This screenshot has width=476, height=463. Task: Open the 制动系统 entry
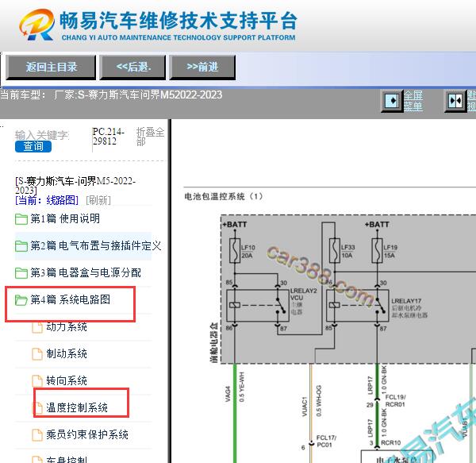pos(67,353)
